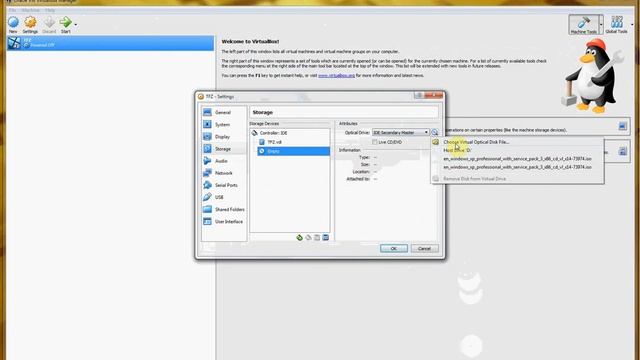Open the Network settings category
Viewport: 640px width, 360px height.
(224, 173)
